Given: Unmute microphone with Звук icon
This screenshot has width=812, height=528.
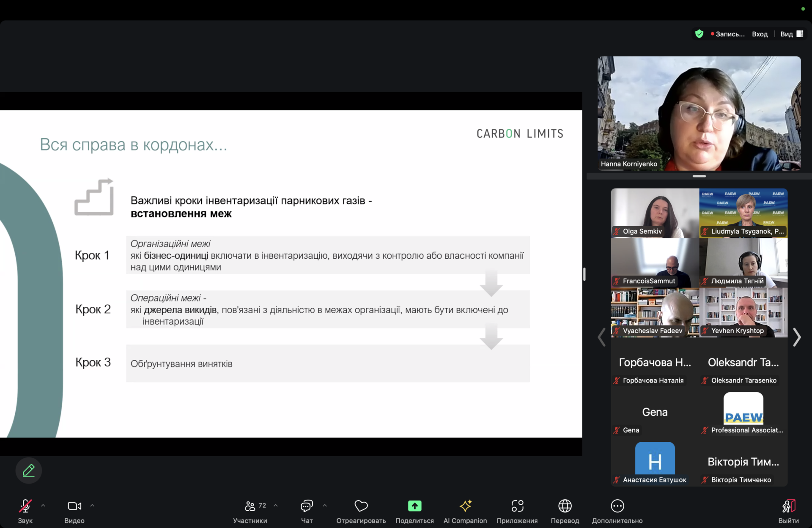Looking at the screenshot, I should pos(25,506).
